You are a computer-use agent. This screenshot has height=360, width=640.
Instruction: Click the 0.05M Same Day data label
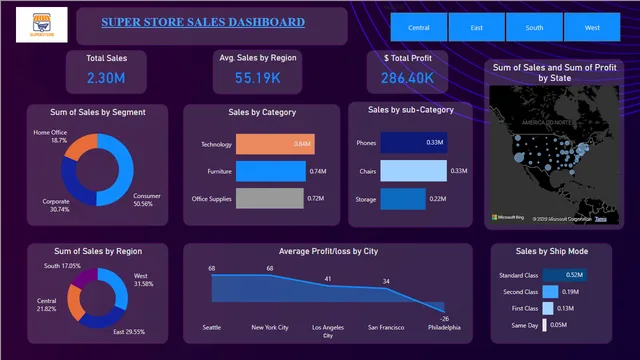[558, 325]
